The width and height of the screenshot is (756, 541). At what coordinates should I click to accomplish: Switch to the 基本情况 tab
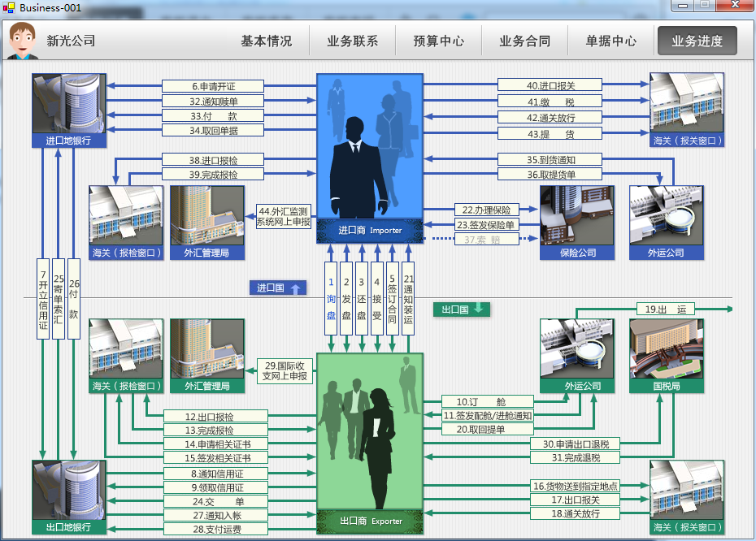tap(266, 41)
